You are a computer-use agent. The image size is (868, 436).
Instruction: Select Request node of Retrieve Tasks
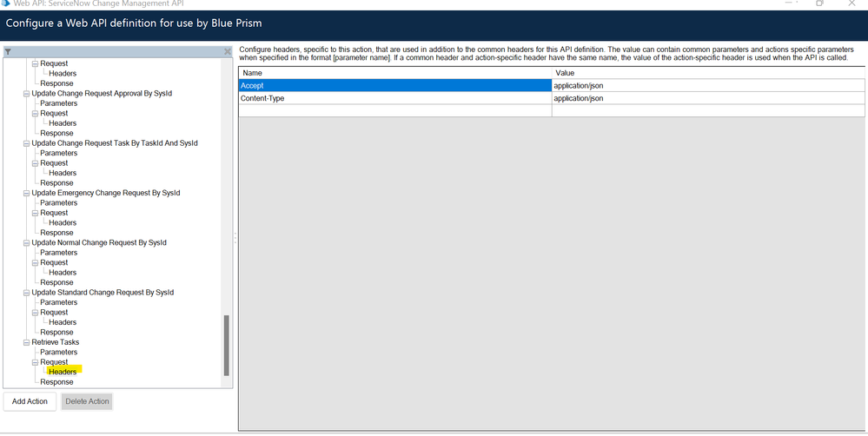point(54,362)
